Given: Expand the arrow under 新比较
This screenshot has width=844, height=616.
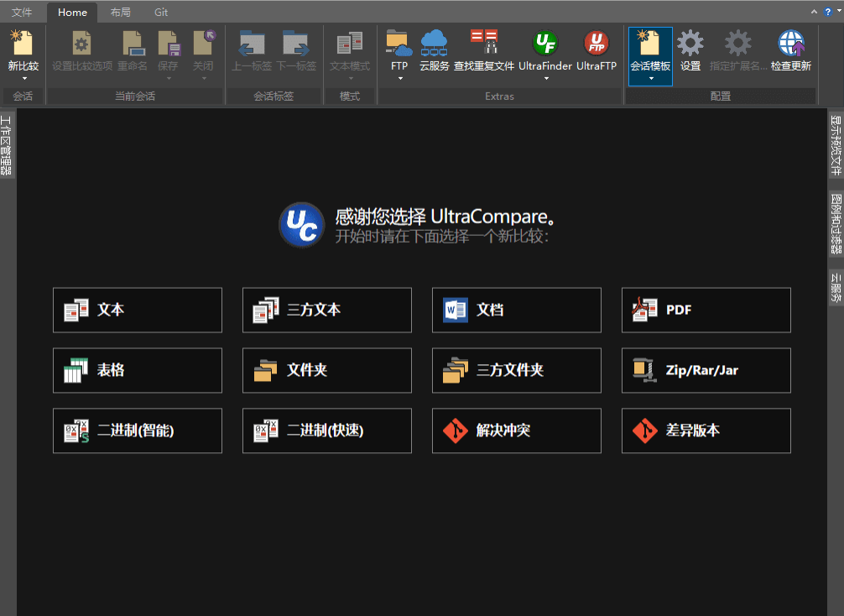Looking at the screenshot, I should [24, 79].
